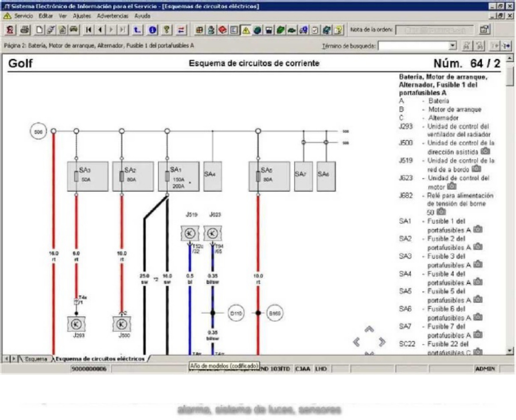Click the checklist clipboard toolbar icon

(x=315, y=30)
